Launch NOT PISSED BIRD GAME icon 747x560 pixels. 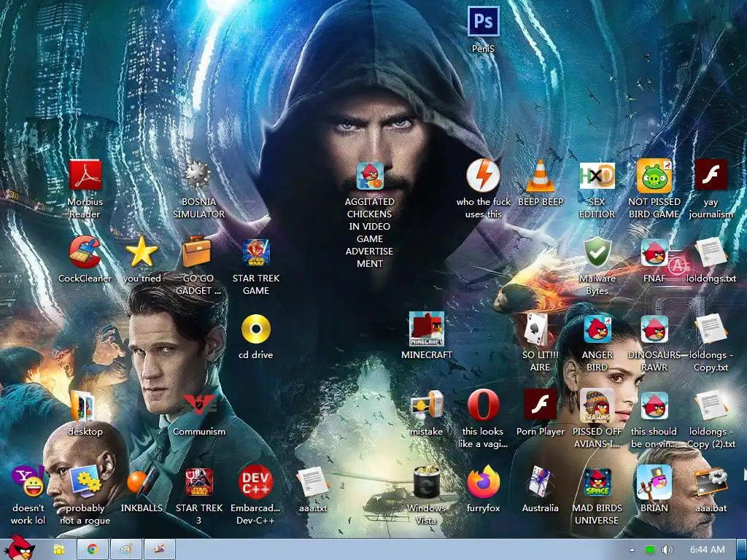tap(654, 176)
